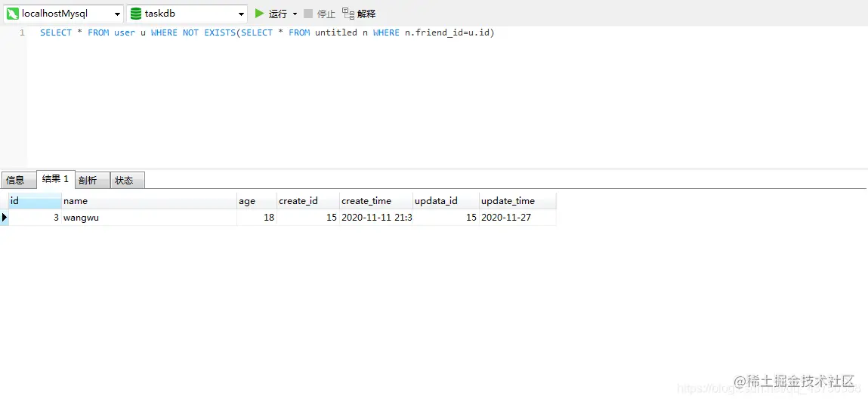Expand the Run options arrow
868x402 pixels.
click(x=295, y=14)
